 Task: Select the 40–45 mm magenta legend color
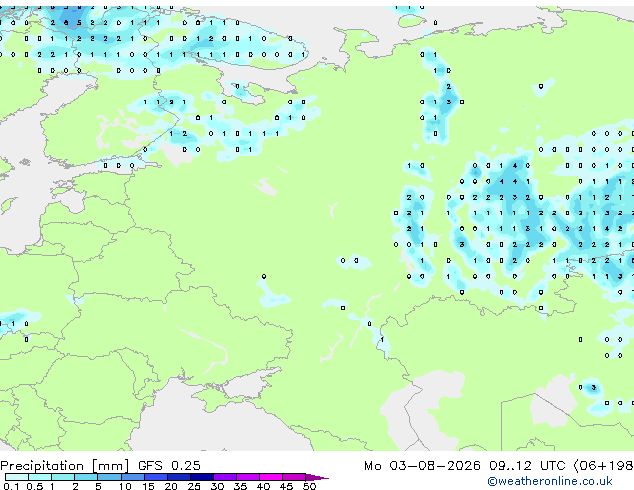[271, 477]
